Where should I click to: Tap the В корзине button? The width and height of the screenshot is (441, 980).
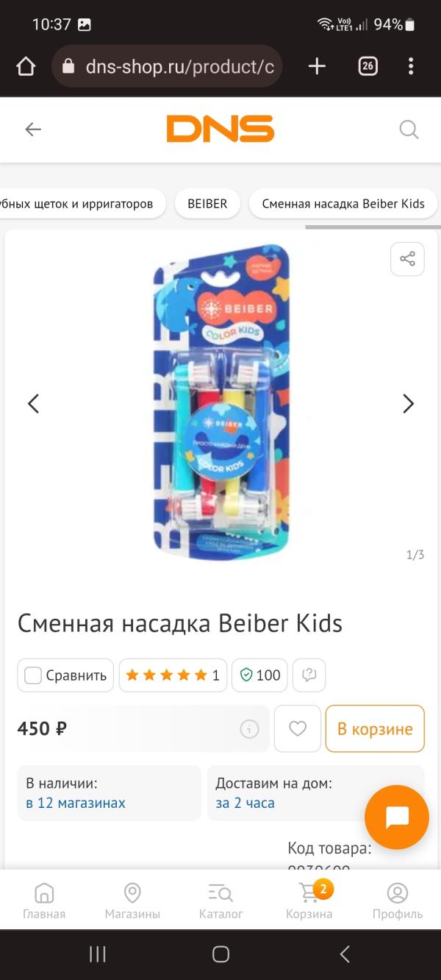pyautogui.click(x=375, y=728)
